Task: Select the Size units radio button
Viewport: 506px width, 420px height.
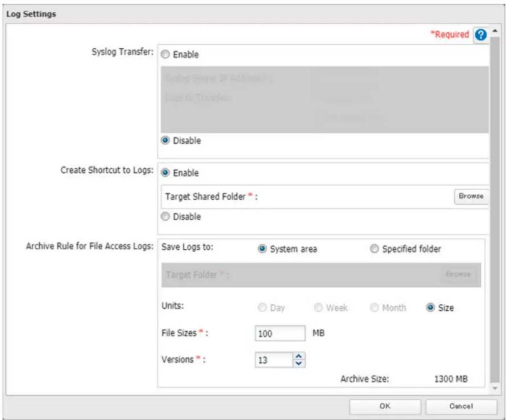Action: click(x=430, y=307)
